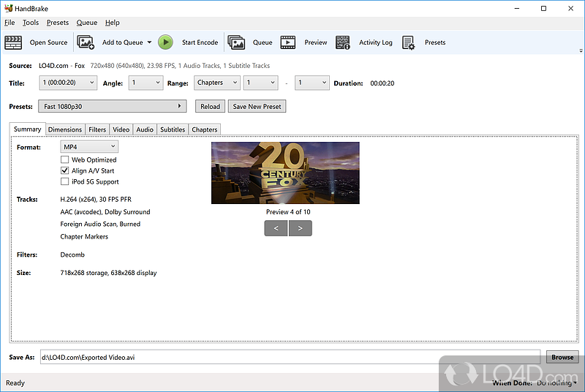Click the Open Source clapperboard icon
This screenshot has width=585, height=392.
pos(13,42)
